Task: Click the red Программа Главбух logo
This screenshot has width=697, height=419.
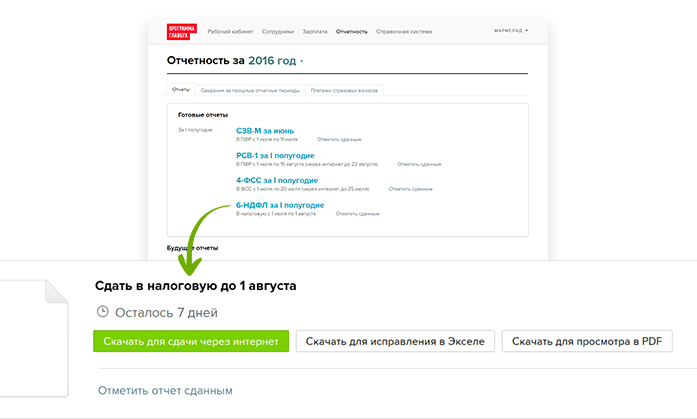Action: click(183, 31)
